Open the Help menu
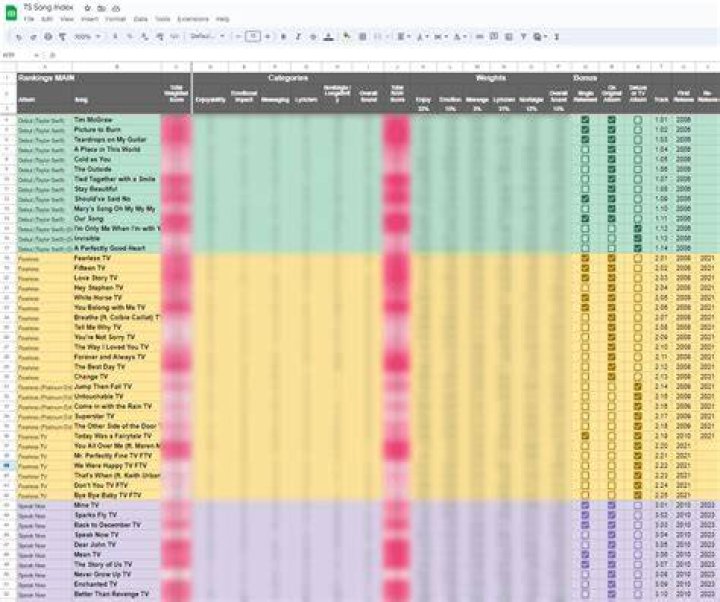 222,19
